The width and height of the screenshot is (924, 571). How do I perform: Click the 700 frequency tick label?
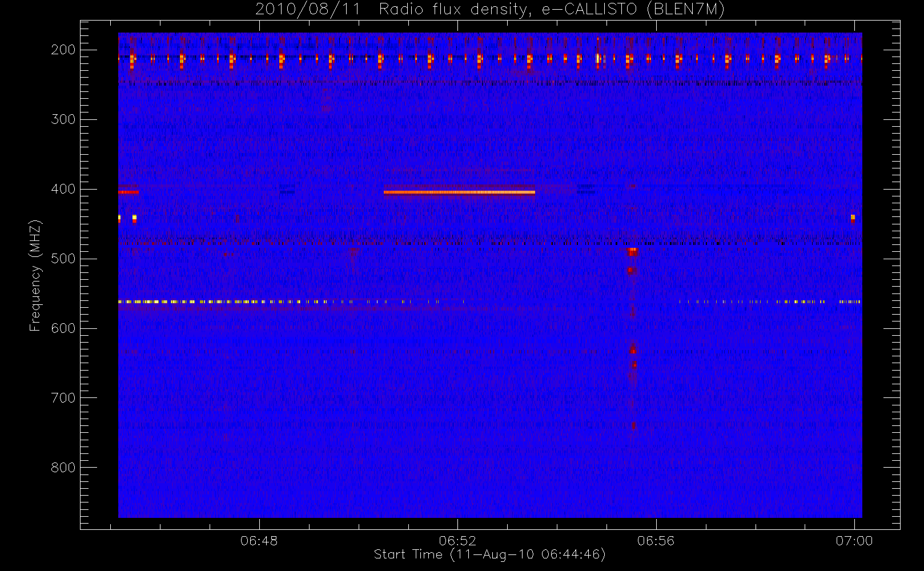point(63,398)
